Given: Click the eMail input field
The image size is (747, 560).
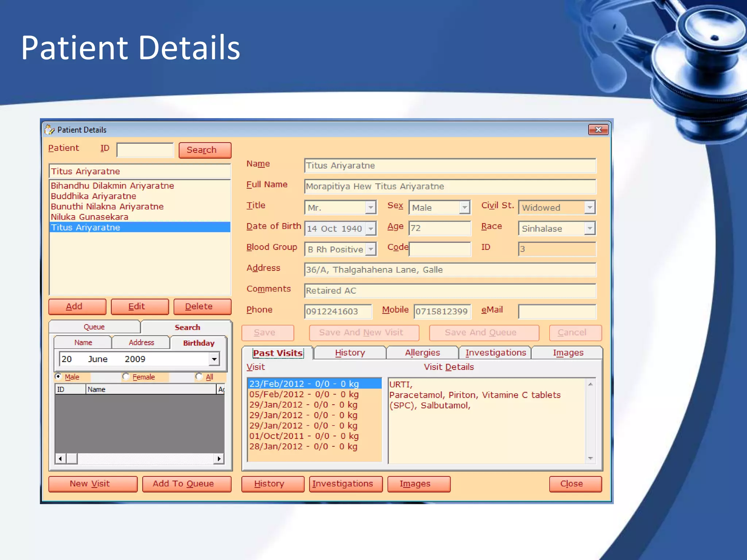Looking at the screenshot, I should pos(557,311).
